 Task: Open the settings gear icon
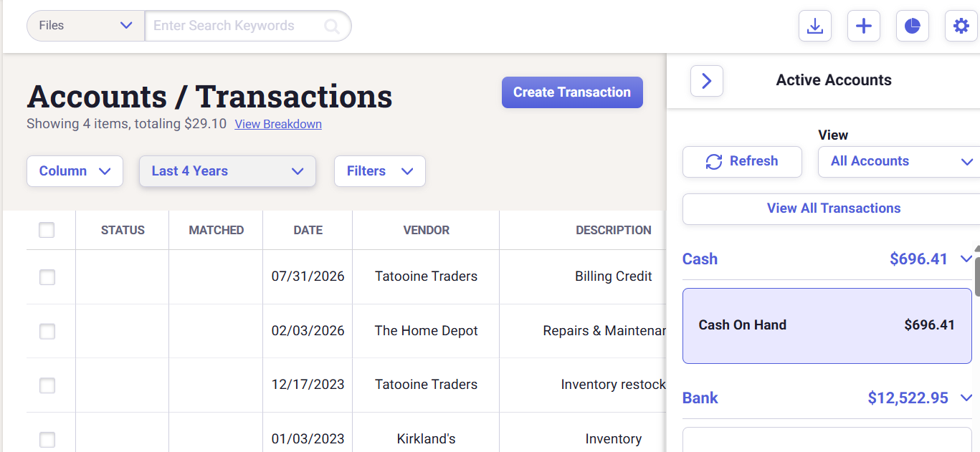pos(961,27)
